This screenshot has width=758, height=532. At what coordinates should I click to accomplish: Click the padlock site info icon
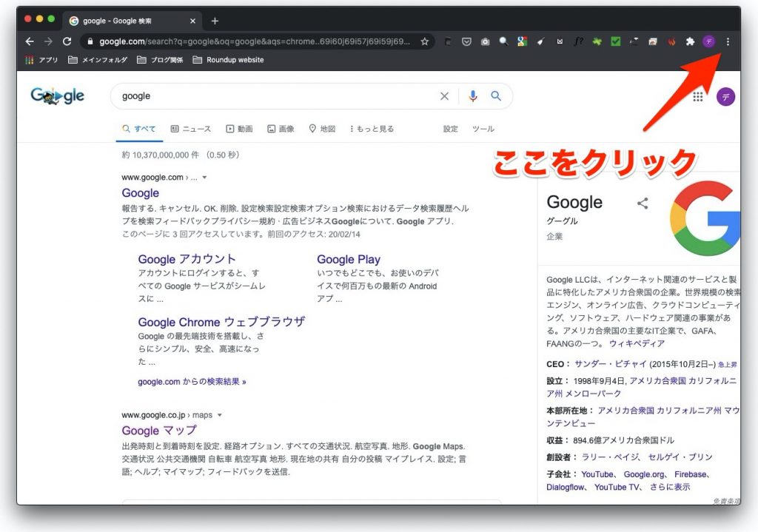[x=90, y=42]
